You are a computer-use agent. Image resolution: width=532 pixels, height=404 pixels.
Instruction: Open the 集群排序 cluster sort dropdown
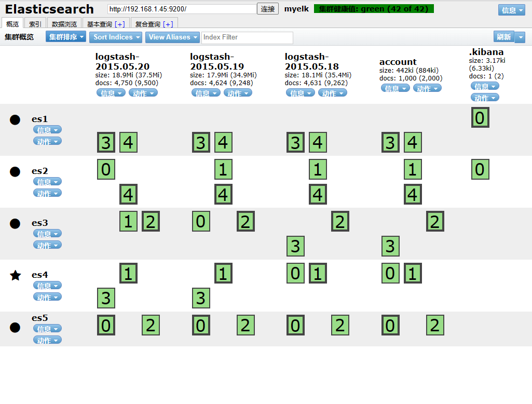(x=66, y=37)
